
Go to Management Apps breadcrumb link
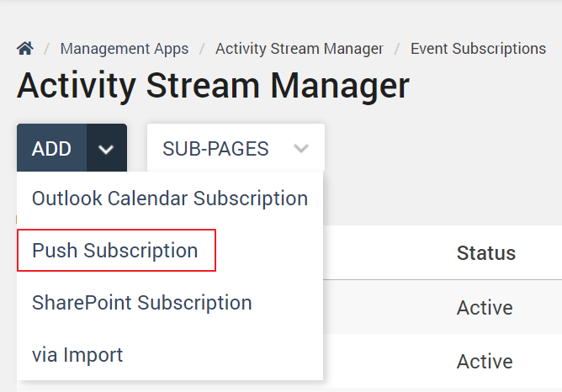click(125, 49)
